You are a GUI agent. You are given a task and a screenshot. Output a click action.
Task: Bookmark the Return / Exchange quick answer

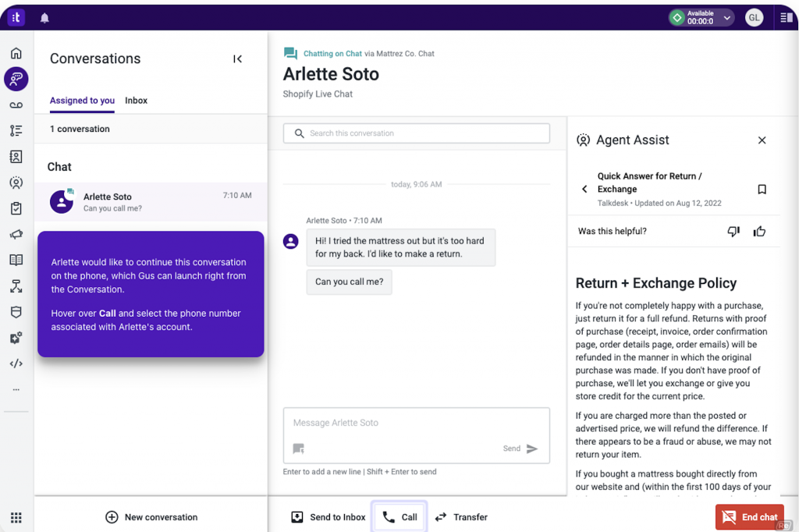point(762,189)
